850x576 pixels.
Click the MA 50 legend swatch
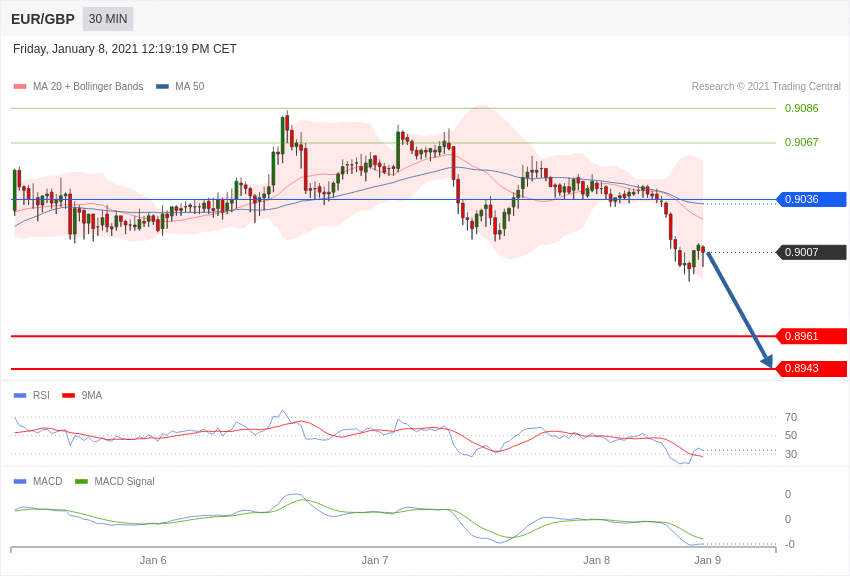click(x=162, y=86)
